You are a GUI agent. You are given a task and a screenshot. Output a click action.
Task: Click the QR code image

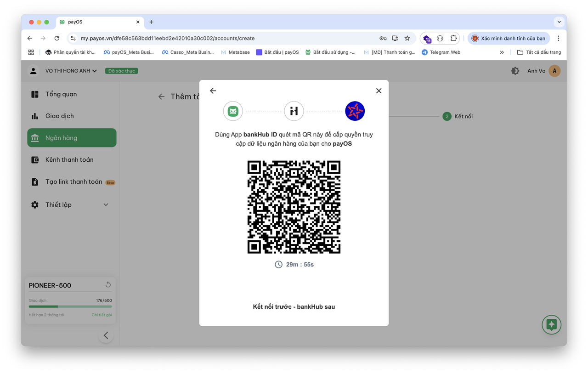294,207
